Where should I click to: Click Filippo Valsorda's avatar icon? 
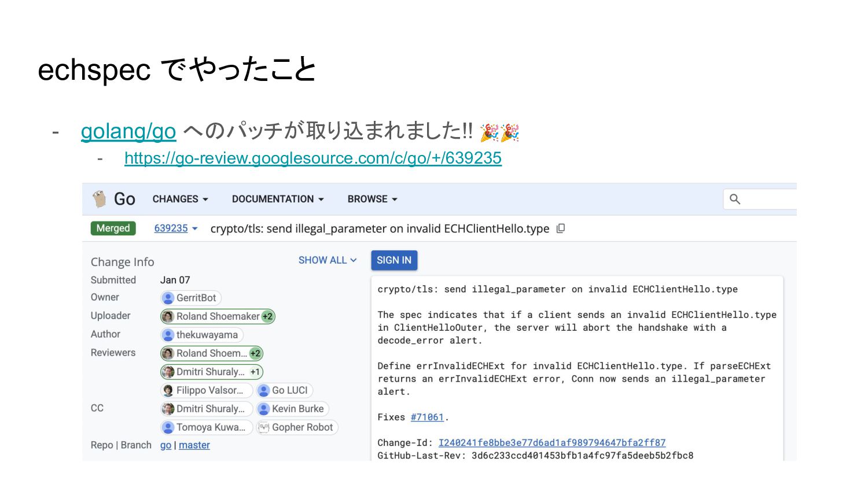[x=168, y=390]
